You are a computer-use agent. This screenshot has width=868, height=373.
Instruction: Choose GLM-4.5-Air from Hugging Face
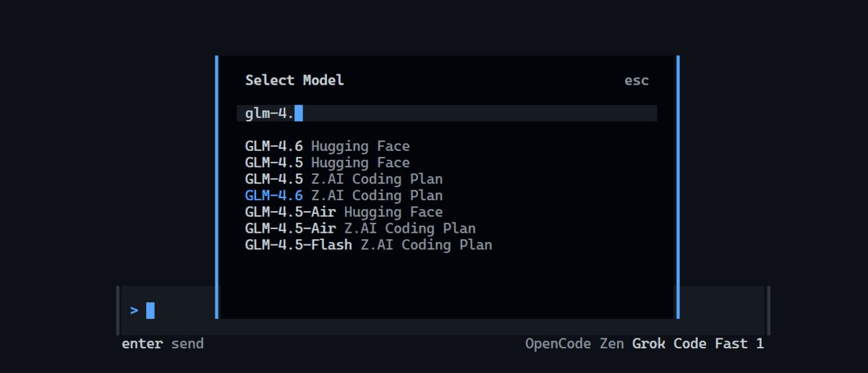(344, 213)
